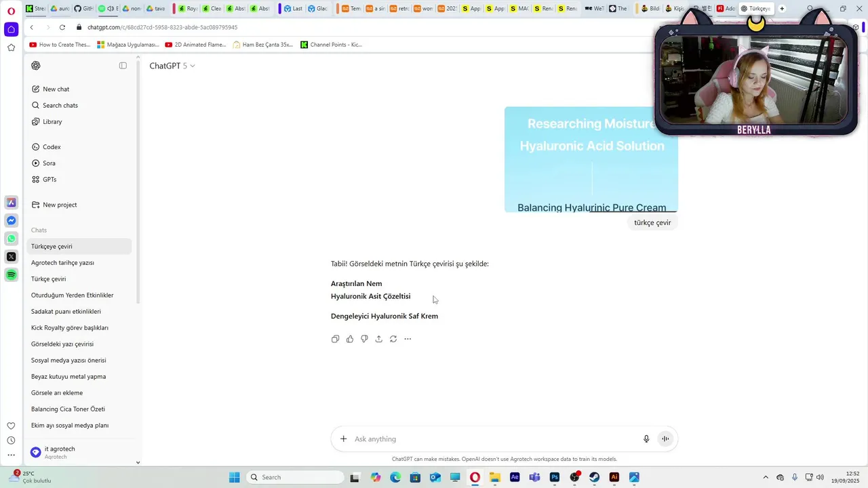The image size is (868, 488).
Task: Open the Oturduğun Yerden Etkinlikler chat
Action: [x=79, y=296]
